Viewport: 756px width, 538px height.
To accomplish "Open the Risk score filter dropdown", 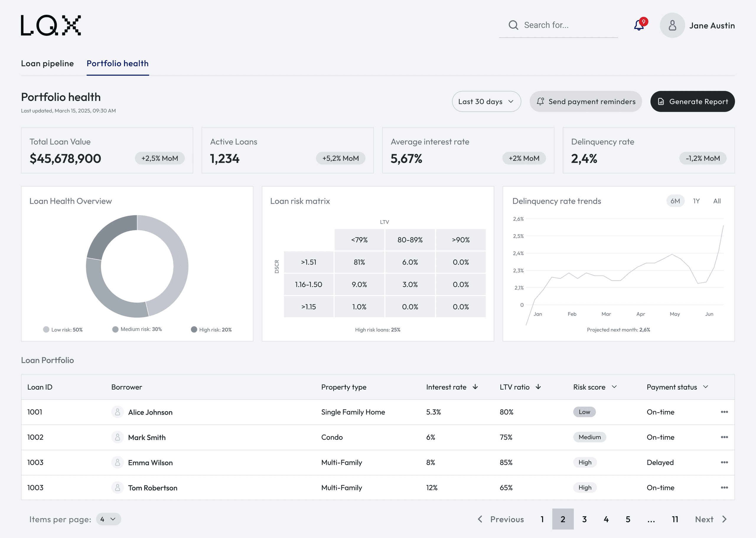I will coord(614,387).
